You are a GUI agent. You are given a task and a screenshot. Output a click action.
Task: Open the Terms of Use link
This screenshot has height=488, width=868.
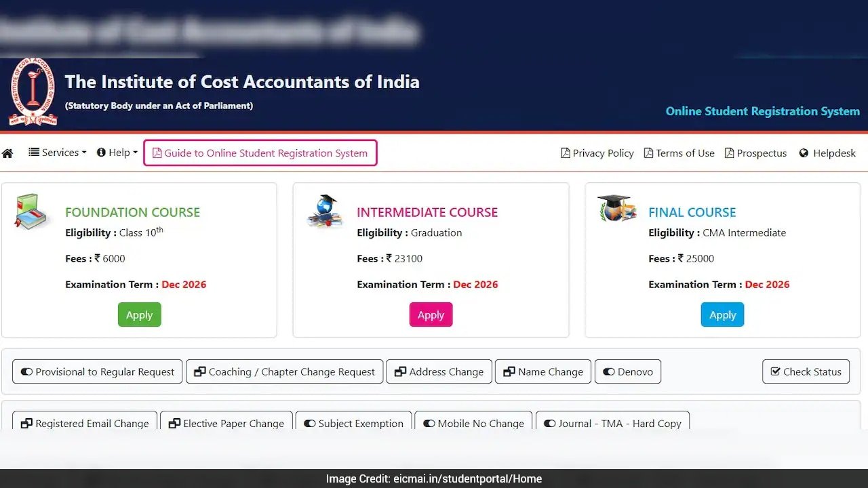(679, 153)
